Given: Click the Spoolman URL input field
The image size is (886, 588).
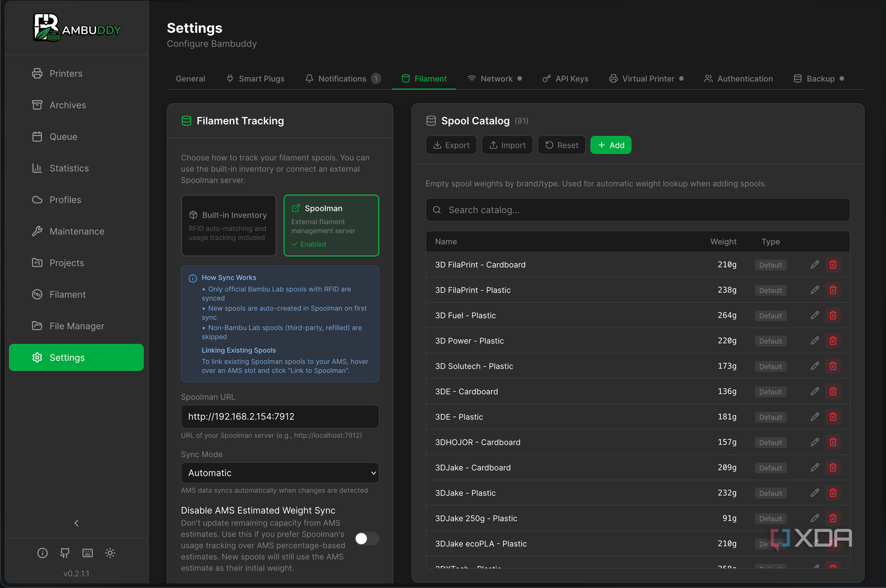Looking at the screenshot, I should 280,417.
